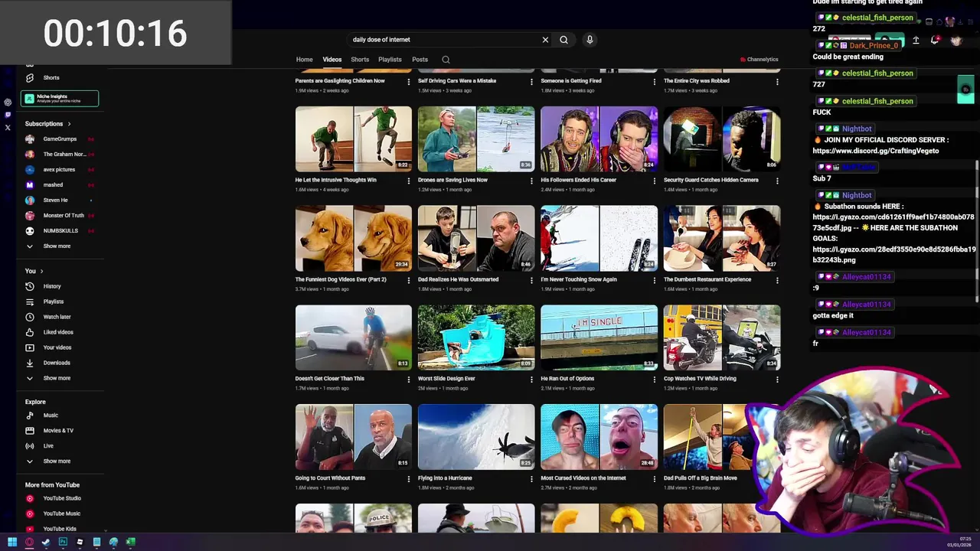Open options for 'Security Guard Catches Hidden Camera'

[x=777, y=181]
